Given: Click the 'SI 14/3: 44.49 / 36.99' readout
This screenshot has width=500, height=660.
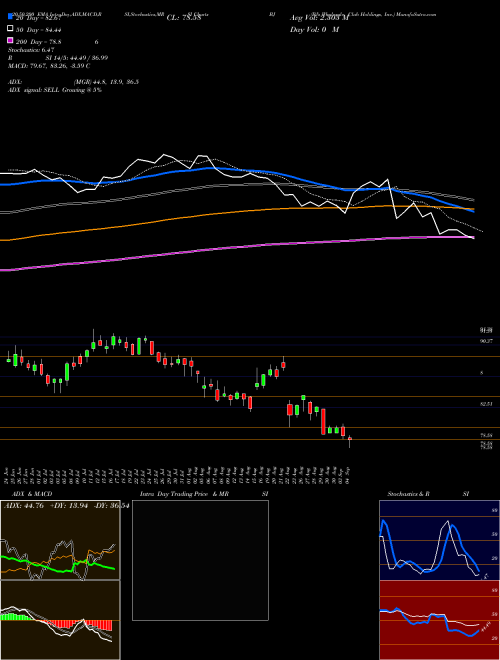Looking at the screenshot, I should pos(77,58).
